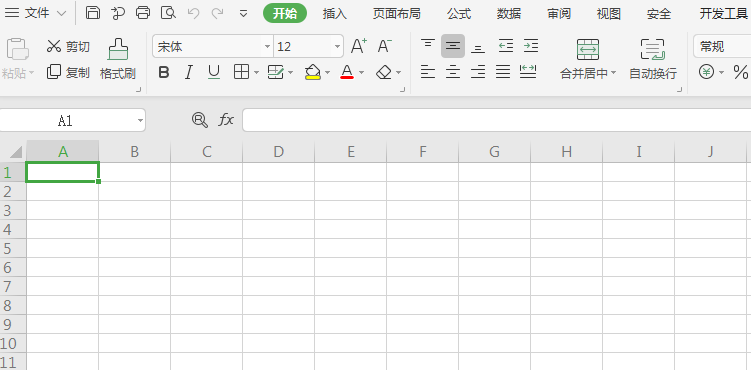Decrease font size with A-
The width and height of the screenshot is (751, 370).
pyautogui.click(x=385, y=46)
